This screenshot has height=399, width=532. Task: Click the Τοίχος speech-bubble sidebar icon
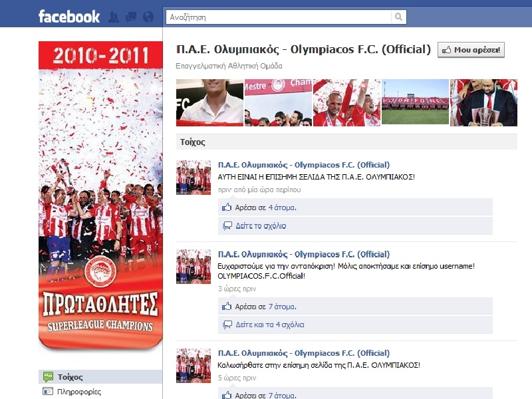[48, 376]
